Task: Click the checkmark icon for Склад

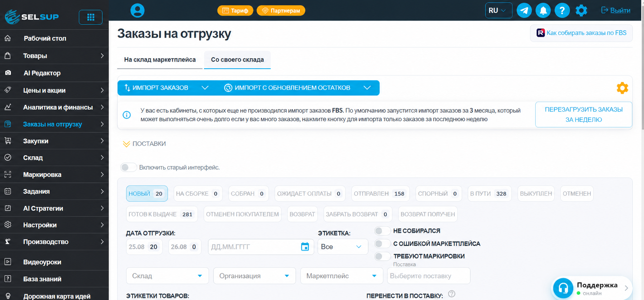Action: coord(8,158)
